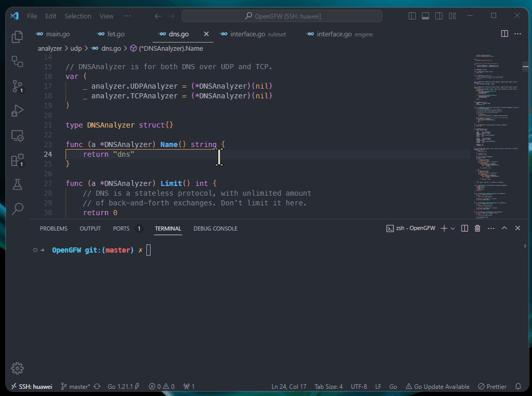This screenshot has width=532, height=396.
Task: Open Run and Debug view
Action: (x=17, y=111)
